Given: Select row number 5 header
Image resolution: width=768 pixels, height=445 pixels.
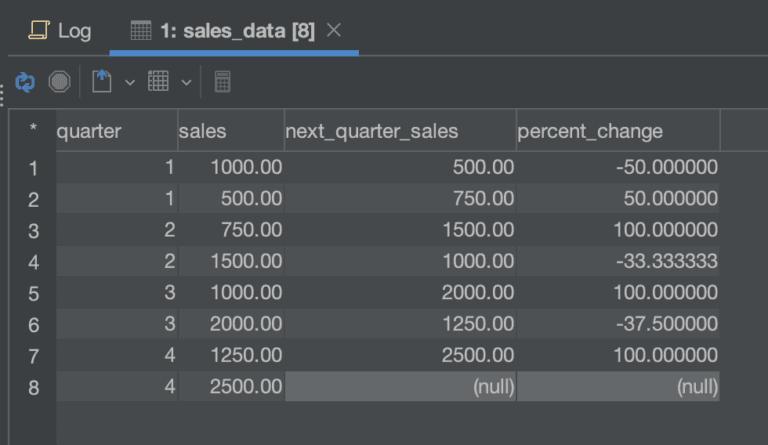Looking at the screenshot, I should click(x=33, y=294).
